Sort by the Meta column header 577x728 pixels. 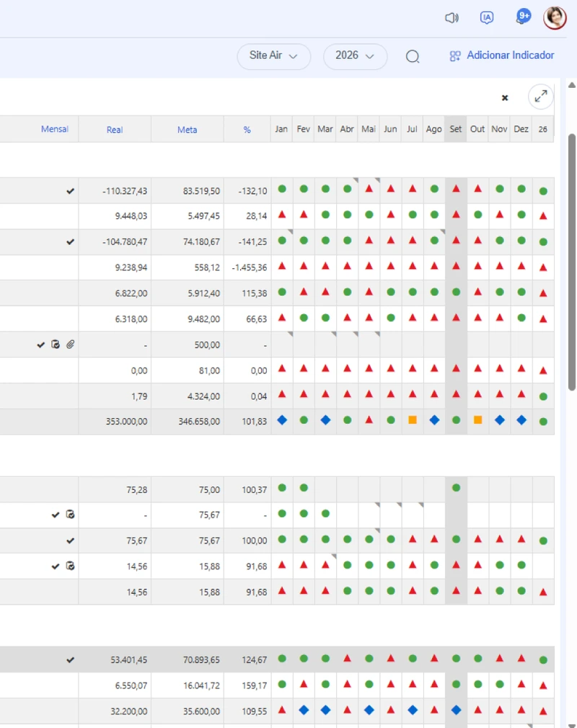click(x=188, y=130)
